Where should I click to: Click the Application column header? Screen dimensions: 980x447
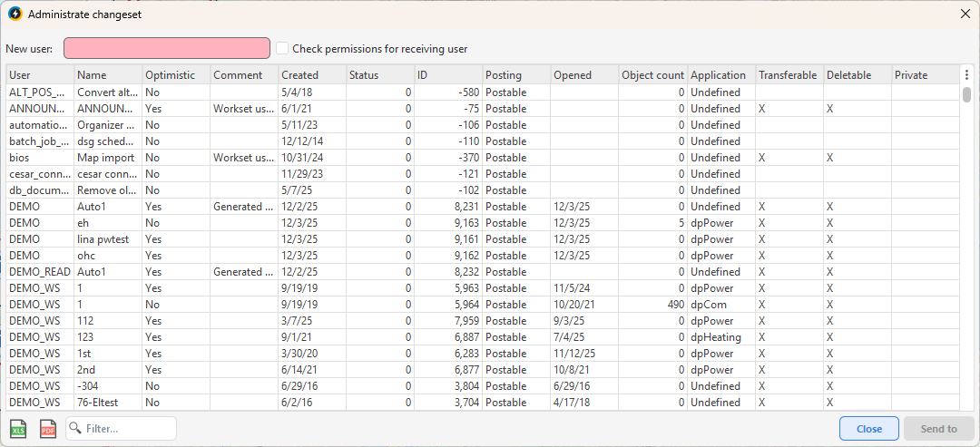click(x=720, y=75)
